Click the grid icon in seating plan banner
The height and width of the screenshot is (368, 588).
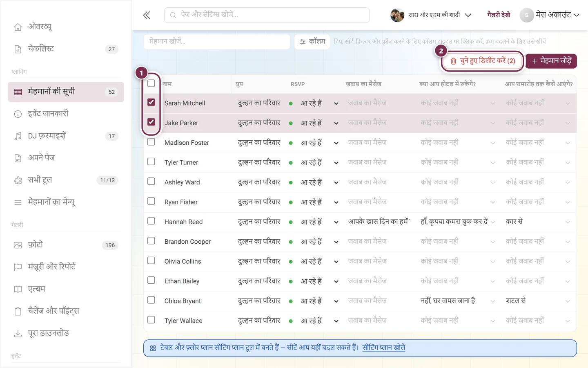[153, 348]
